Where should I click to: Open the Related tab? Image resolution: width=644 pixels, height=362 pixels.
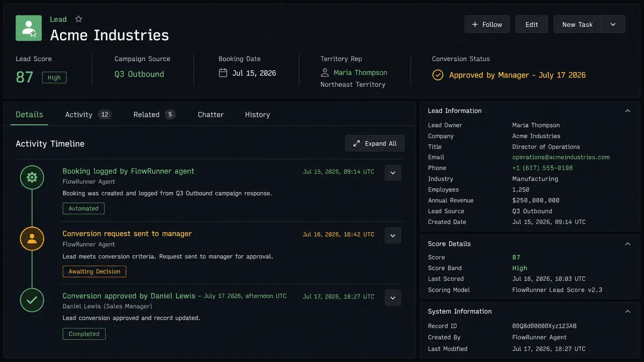coord(155,114)
